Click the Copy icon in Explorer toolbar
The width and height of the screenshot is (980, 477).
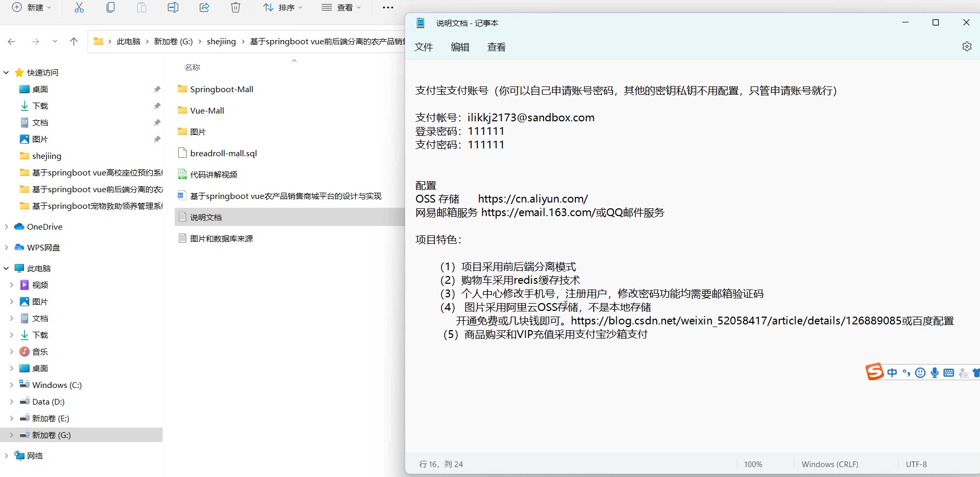(111, 7)
